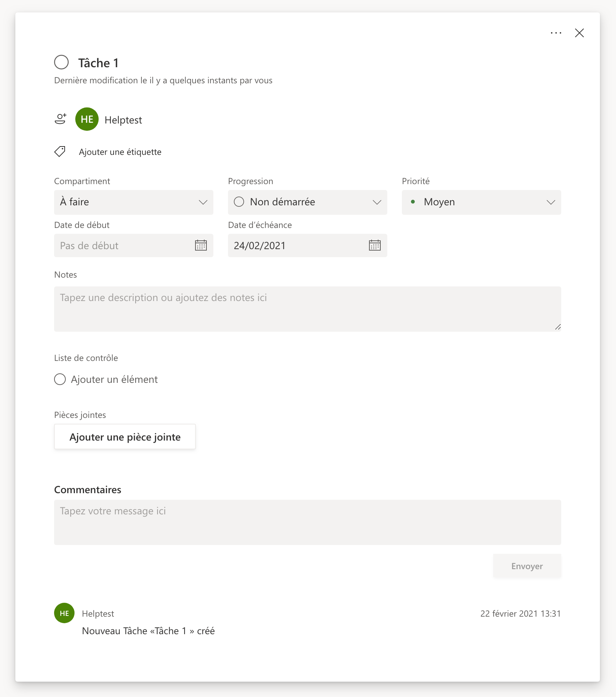Open the Progression dropdown
The width and height of the screenshot is (616, 697).
pyautogui.click(x=307, y=202)
